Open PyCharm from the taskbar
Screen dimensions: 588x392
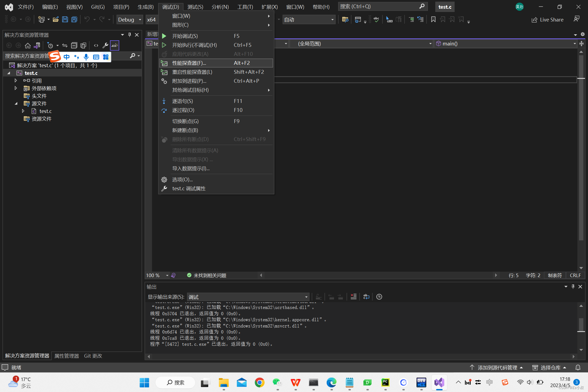[x=385, y=382]
